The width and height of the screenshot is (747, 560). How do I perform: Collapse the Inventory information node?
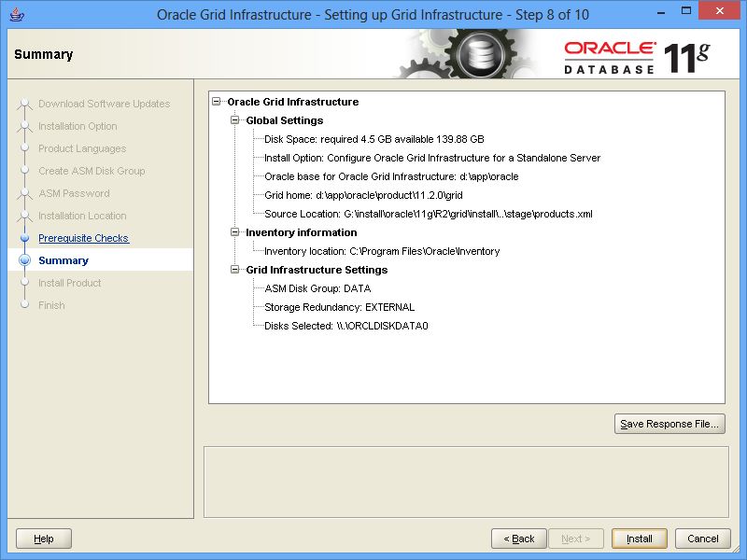(x=235, y=231)
